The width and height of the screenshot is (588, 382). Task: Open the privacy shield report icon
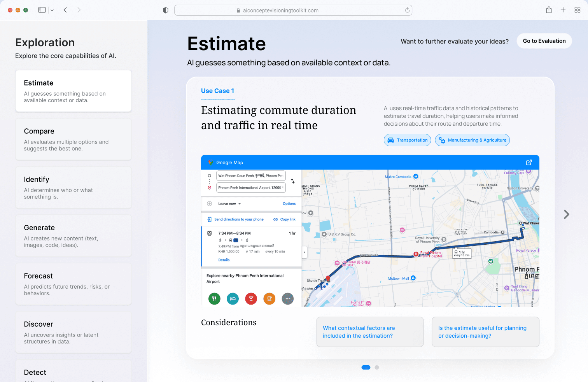[x=166, y=11]
